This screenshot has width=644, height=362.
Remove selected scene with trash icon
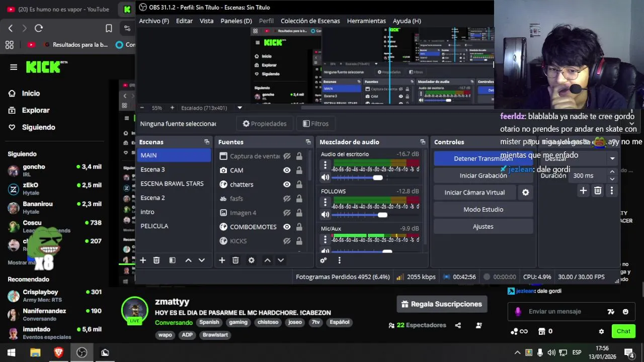pyautogui.click(x=156, y=260)
